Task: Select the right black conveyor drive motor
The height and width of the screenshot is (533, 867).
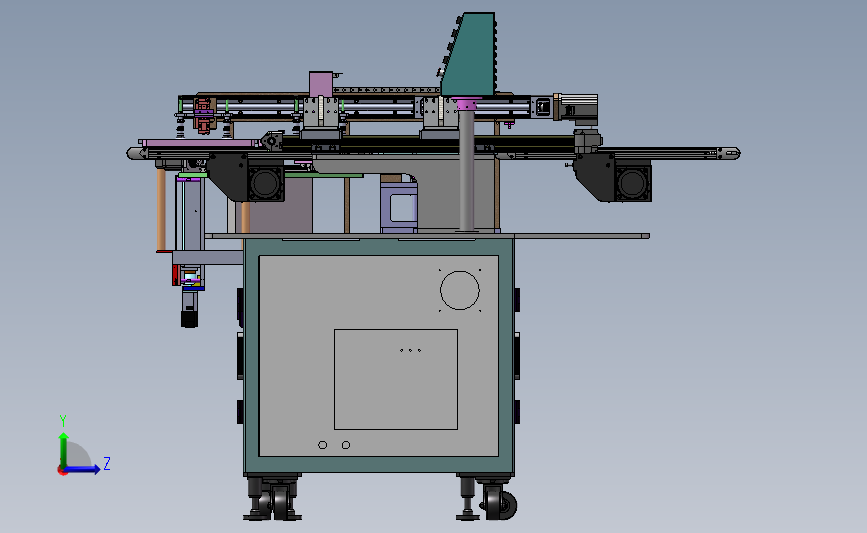Action: point(633,182)
